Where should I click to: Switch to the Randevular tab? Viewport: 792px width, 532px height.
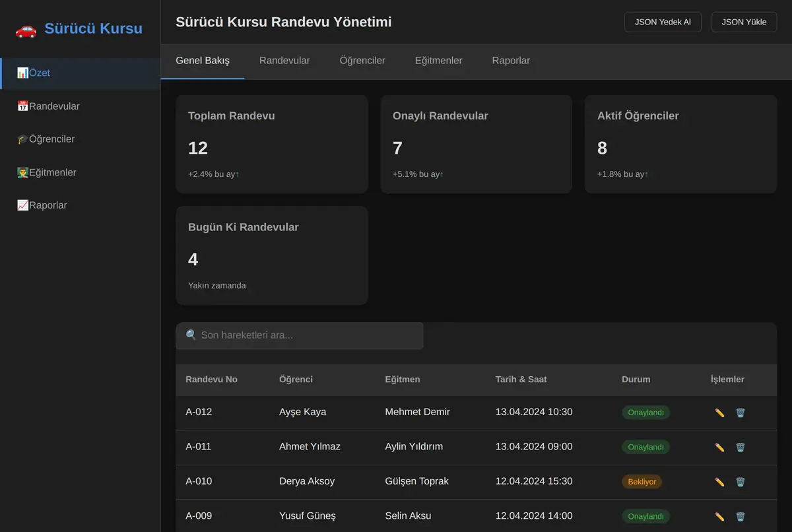coord(284,61)
